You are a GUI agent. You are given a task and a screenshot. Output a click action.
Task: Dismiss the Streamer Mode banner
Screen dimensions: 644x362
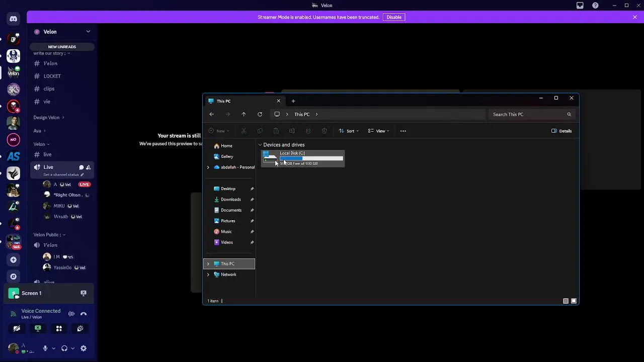635,17
